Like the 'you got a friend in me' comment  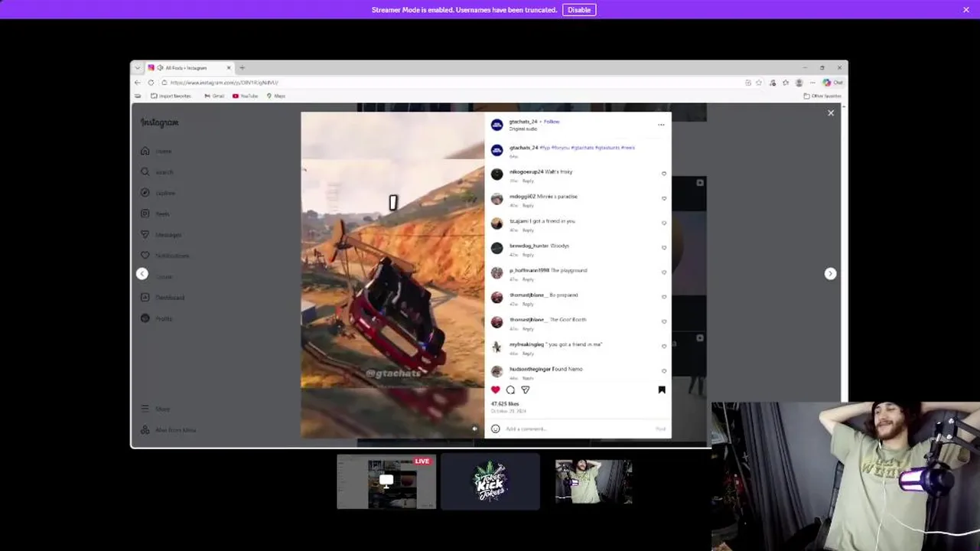(x=663, y=347)
